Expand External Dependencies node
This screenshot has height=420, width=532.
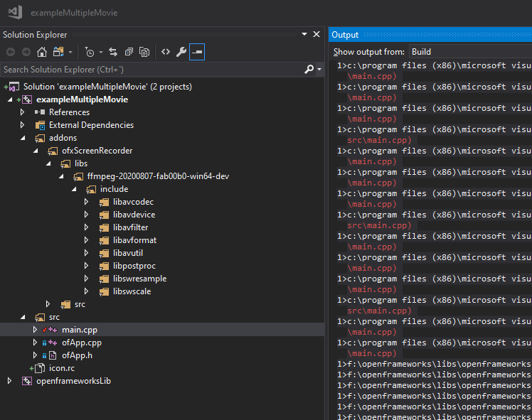point(22,125)
